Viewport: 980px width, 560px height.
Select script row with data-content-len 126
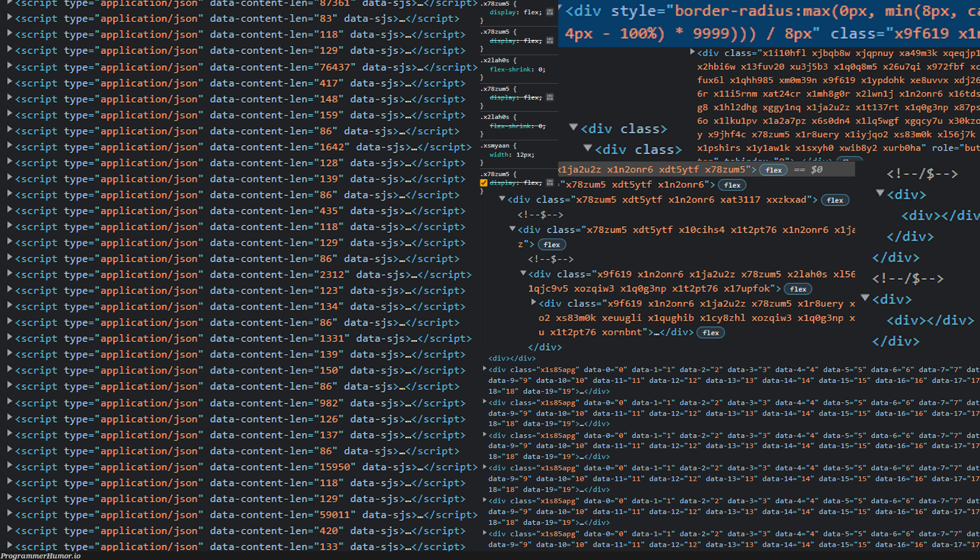(x=240, y=419)
